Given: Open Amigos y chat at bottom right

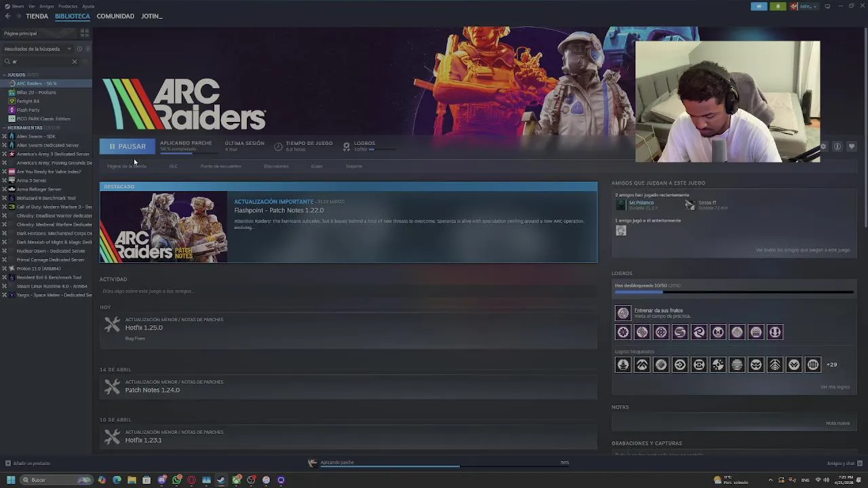Looking at the screenshot, I should point(844,463).
